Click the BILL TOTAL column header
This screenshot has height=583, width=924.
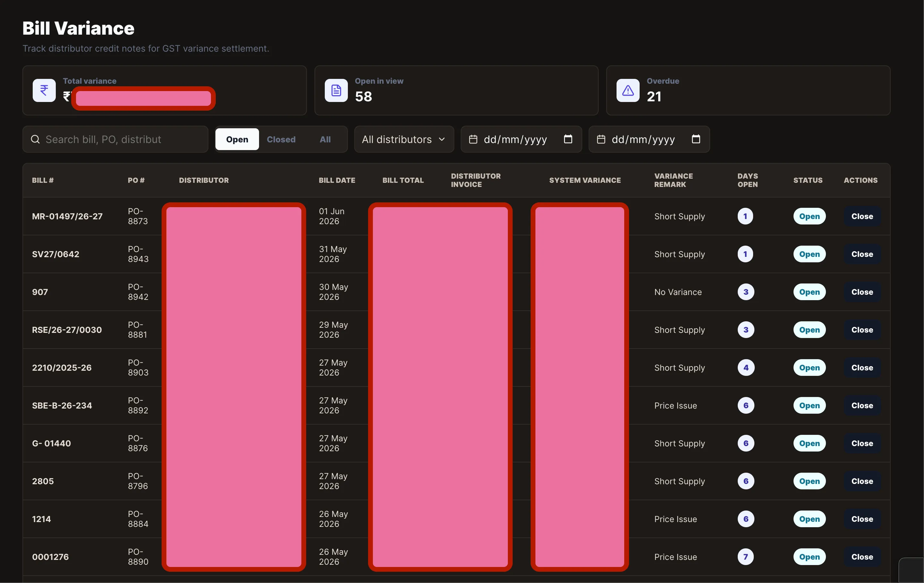click(x=403, y=180)
